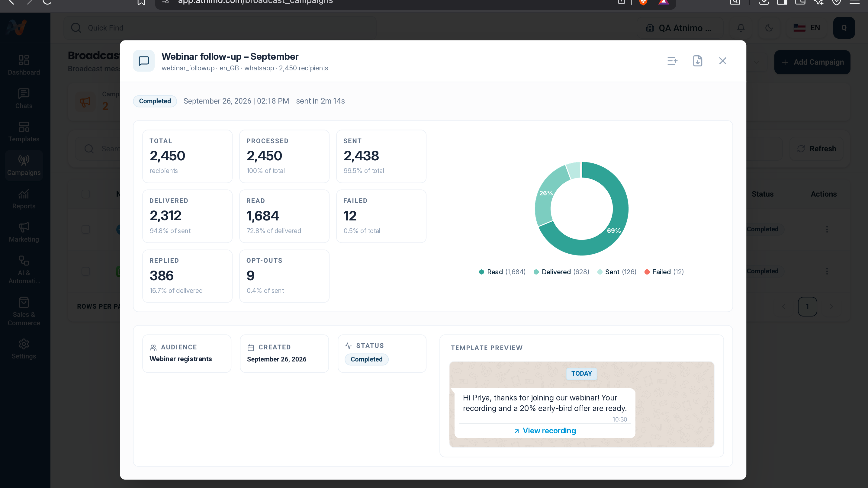Screen dimensions: 868x488
Task: Open Sales & Commerce in sidebar
Action: pyautogui.click(x=24, y=311)
